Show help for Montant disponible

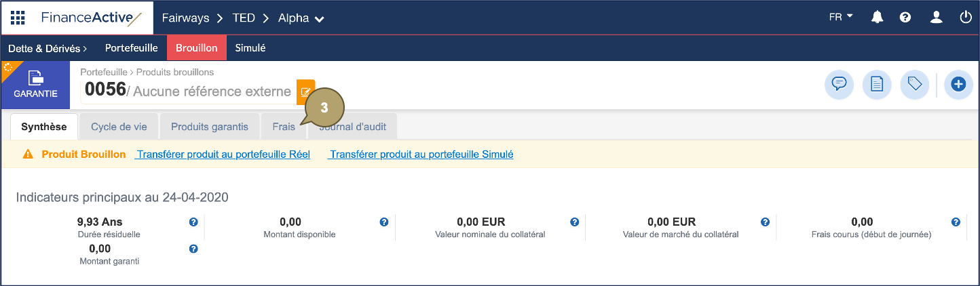384,222
